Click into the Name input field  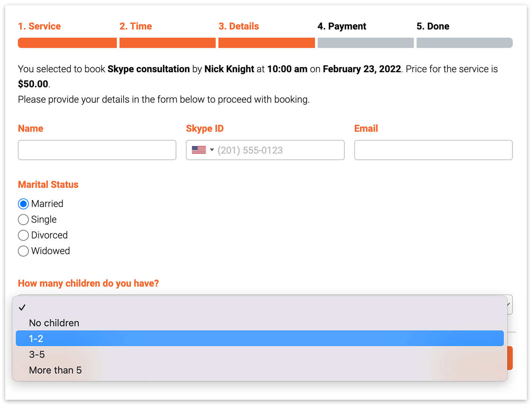97,150
